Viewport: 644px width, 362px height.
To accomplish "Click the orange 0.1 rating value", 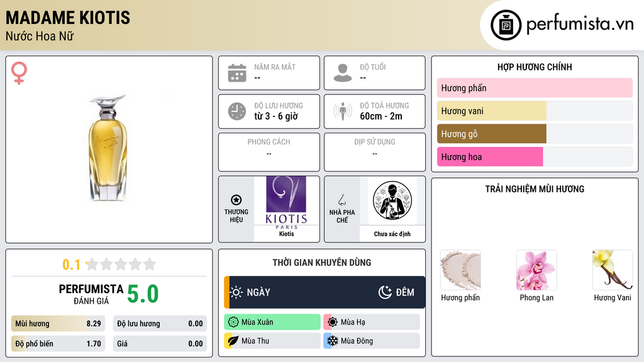I will pyautogui.click(x=72, y=265).
